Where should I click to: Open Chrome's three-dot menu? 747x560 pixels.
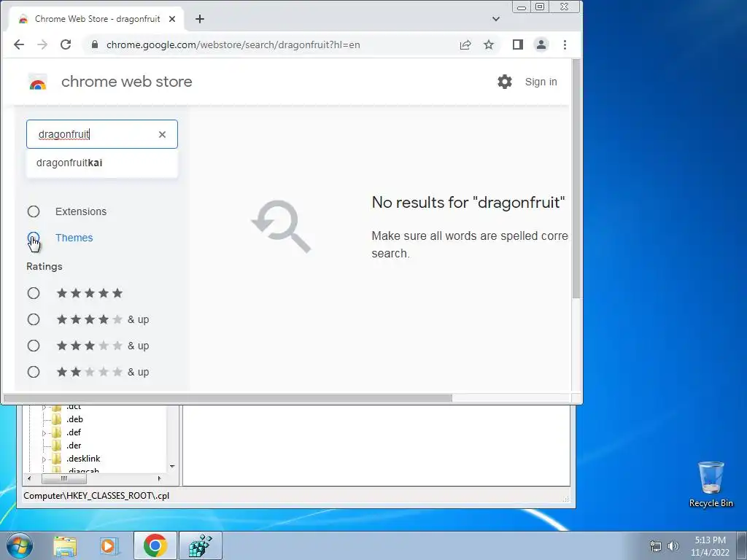tap(565, 44)
